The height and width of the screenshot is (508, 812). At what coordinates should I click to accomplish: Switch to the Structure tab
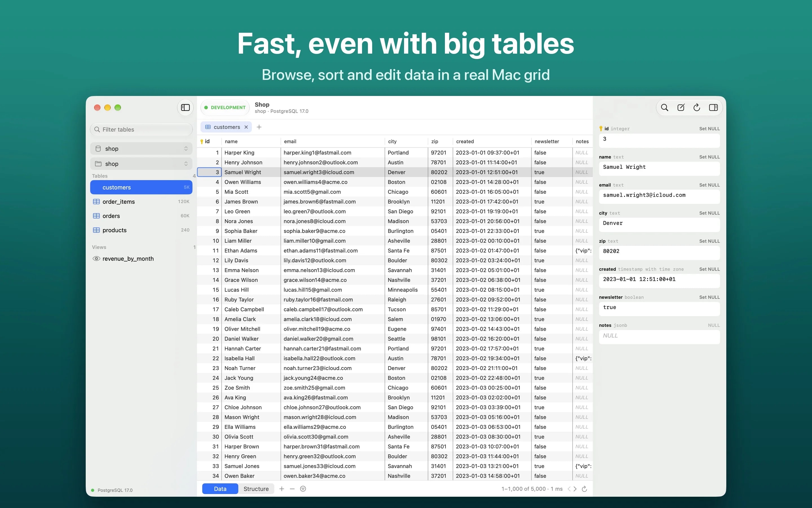tap(256, 489)
